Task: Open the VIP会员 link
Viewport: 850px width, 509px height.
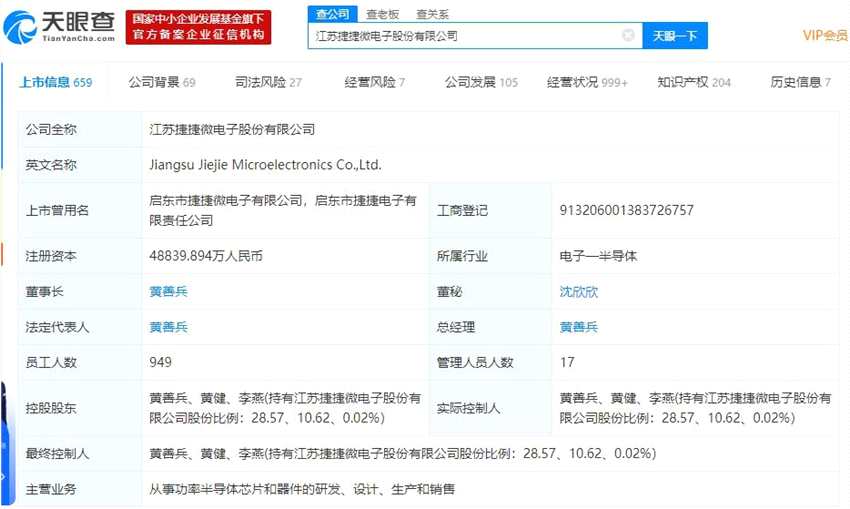Action: [x=825, y=35]
